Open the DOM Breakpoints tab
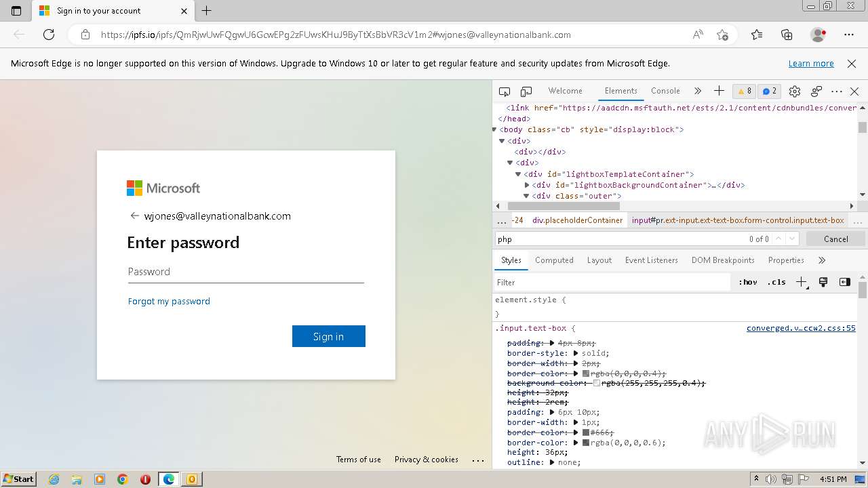This screenshot has width=868, height=488. (x=723, y=260)
